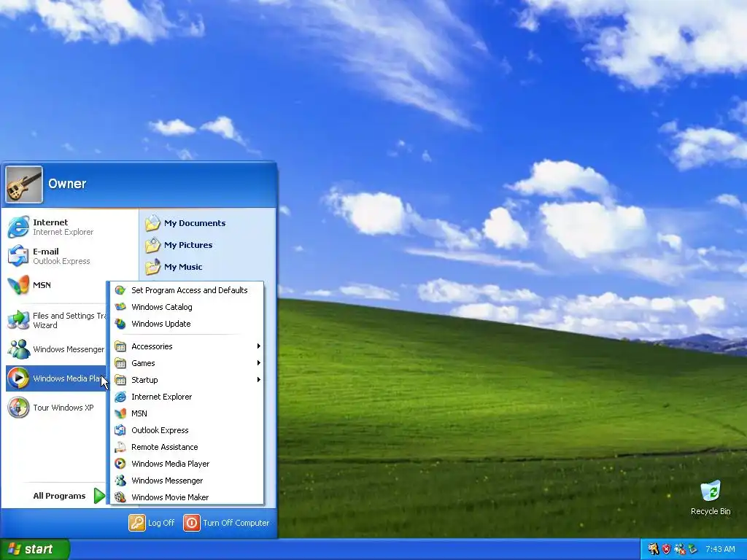Viewport: 747px width, 560px height.
Task: Click the 7:43 AM taskbar clock
Action: pyautogui.click(x=720, y=549)
